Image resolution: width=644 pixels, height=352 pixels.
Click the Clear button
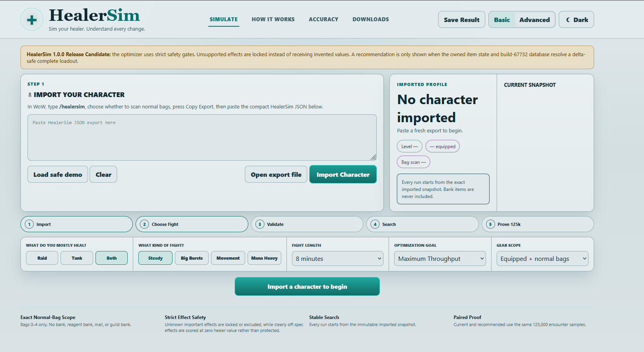click(103, 174)
